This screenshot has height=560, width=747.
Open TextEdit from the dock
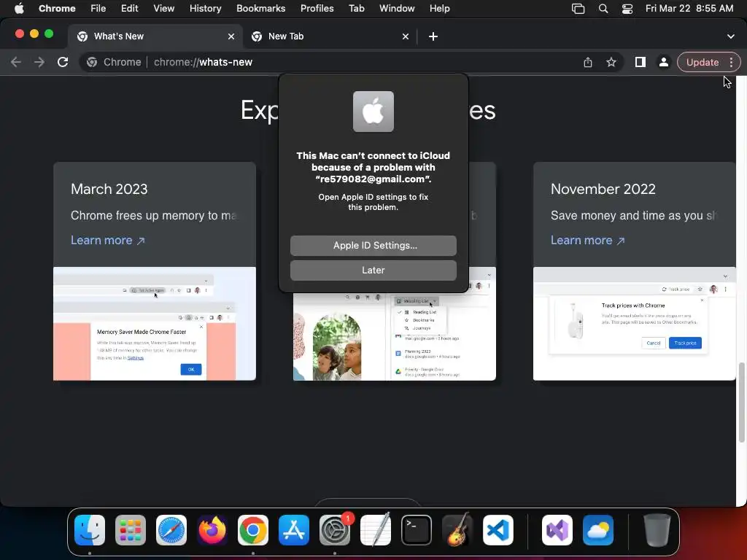(x=376, y=529)
